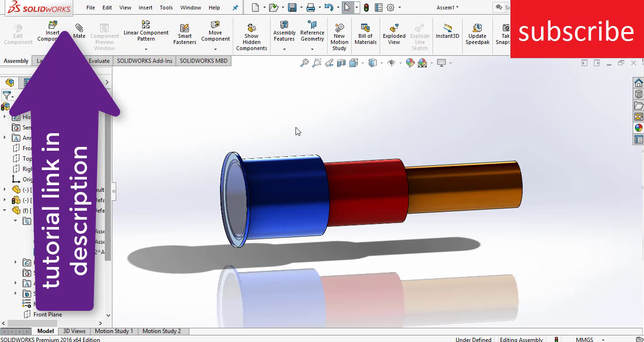Click the Undo arrow icon
Viewport: 644px width, 342px height.
pos(329,8)
